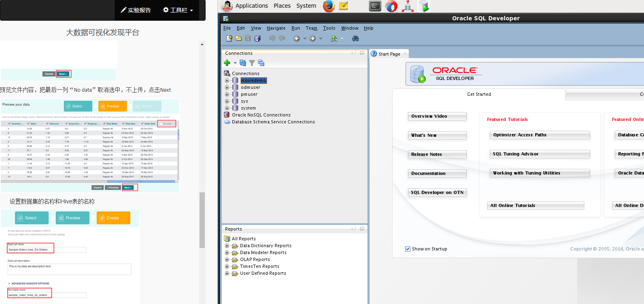Open Release Notes button
Image resolution: width=644 pixels, height=304 pixels.
click(x=437, y=154)
